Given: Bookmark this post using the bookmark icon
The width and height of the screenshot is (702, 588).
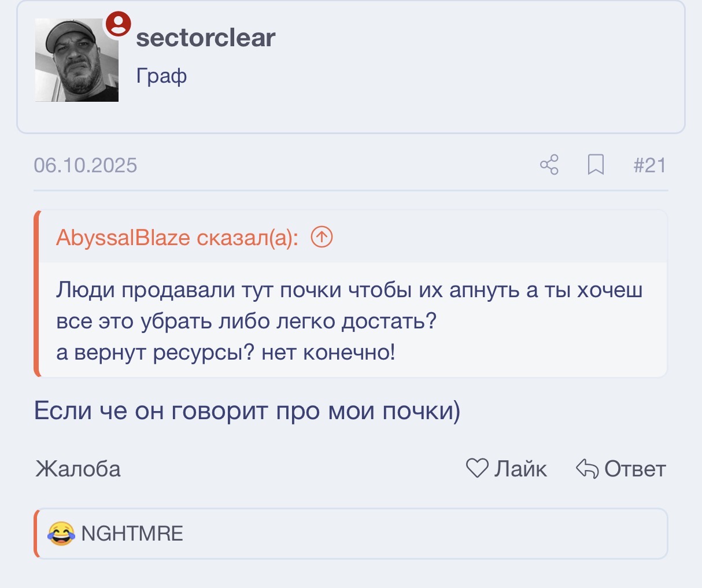Looking at the screenshot, I should (596, 165).
